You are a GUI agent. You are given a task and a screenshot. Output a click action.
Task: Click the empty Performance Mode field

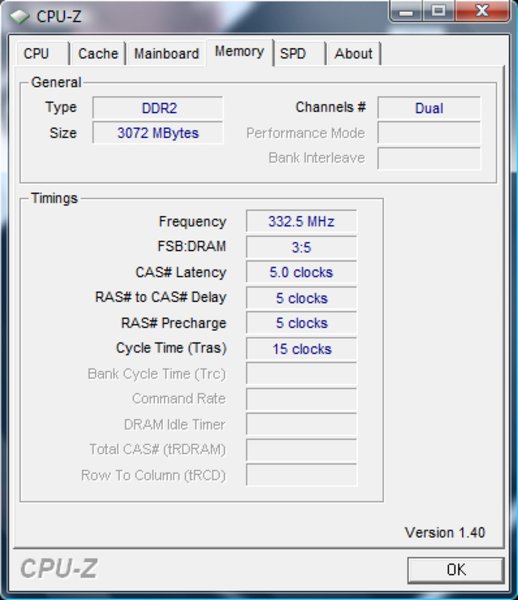click(429, 133)
